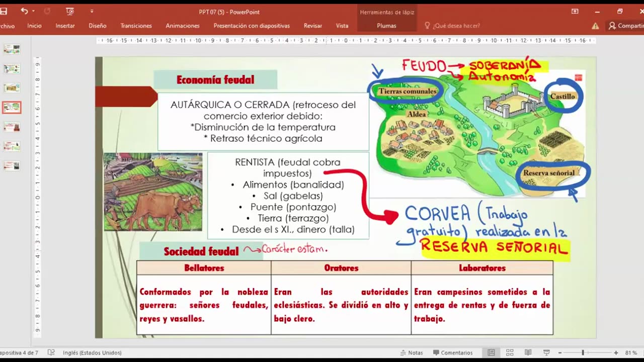
Task: Select slide 1 thumbnail in the panel
Action: click(12, 49)
